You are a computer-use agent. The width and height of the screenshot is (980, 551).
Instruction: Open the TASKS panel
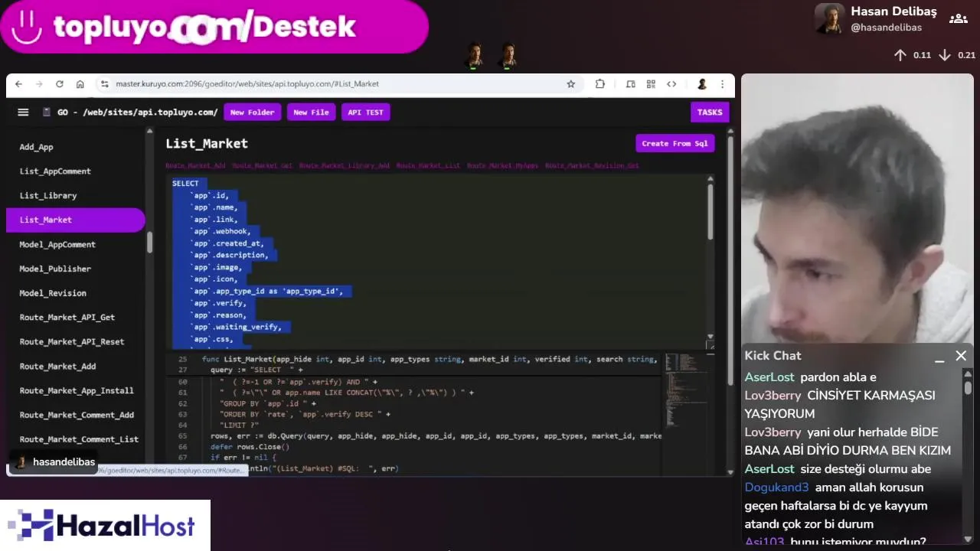pyautogui.click(x=710, y=112)
